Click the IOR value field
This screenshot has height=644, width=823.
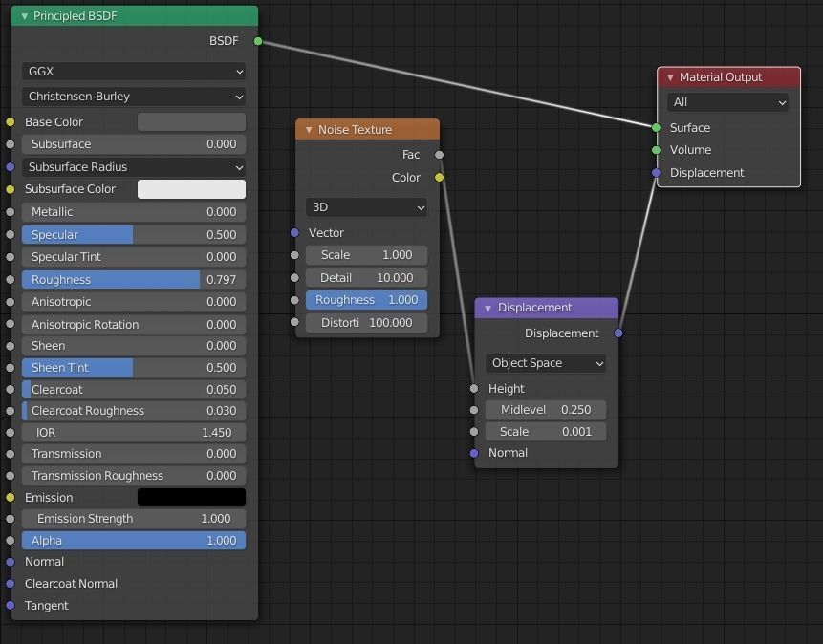point(134,433)
